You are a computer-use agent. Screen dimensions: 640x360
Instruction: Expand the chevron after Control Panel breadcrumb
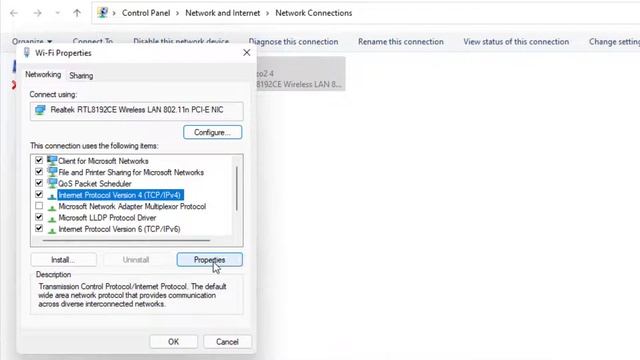click(x=178, y=13)
